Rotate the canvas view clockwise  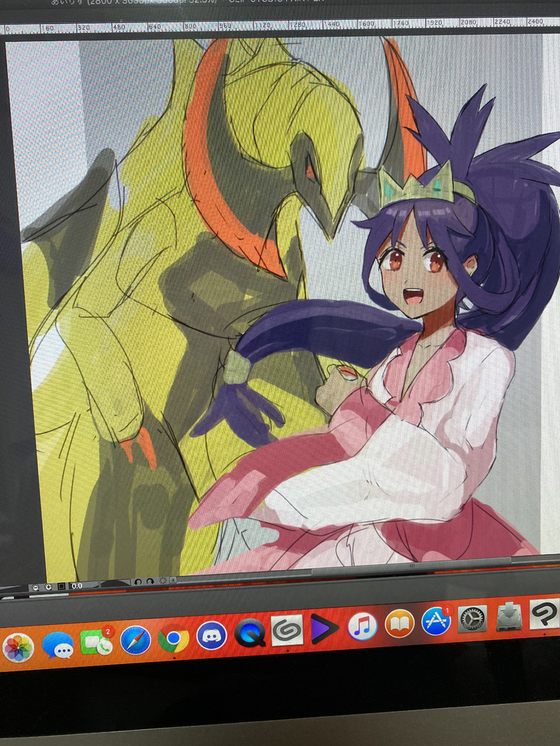(150, 581)
